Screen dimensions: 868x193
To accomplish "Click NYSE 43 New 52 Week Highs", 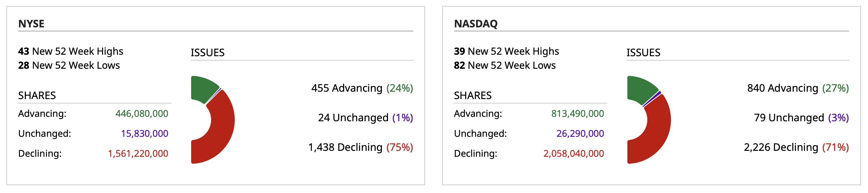I will 71,51.
